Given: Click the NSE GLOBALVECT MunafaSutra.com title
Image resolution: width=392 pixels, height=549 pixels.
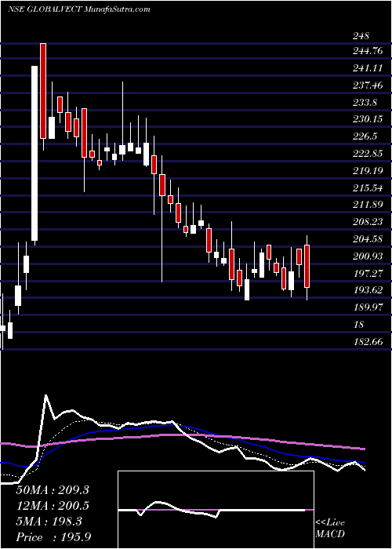Looking at the screenshot, I should coord(78,9).
